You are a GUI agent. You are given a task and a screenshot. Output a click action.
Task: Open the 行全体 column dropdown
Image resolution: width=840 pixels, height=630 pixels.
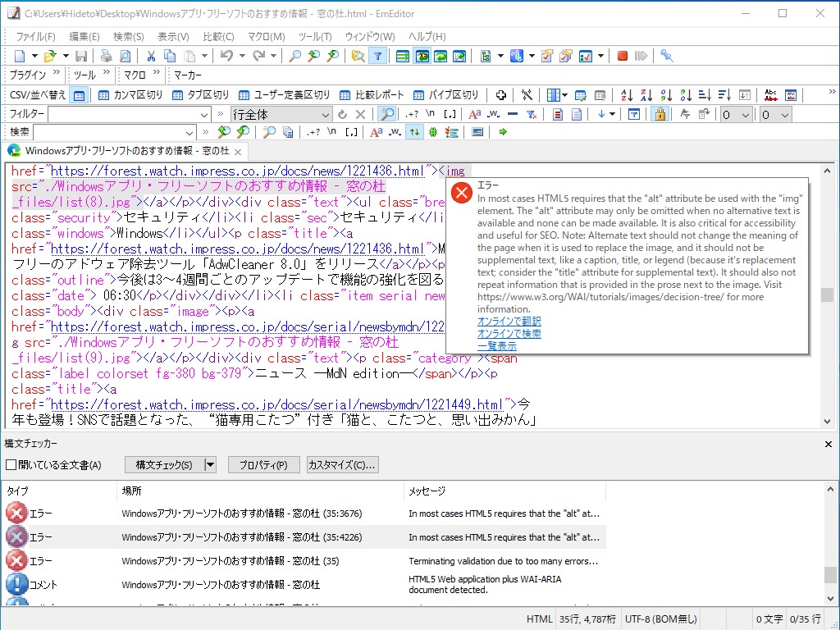coord(325,115)
